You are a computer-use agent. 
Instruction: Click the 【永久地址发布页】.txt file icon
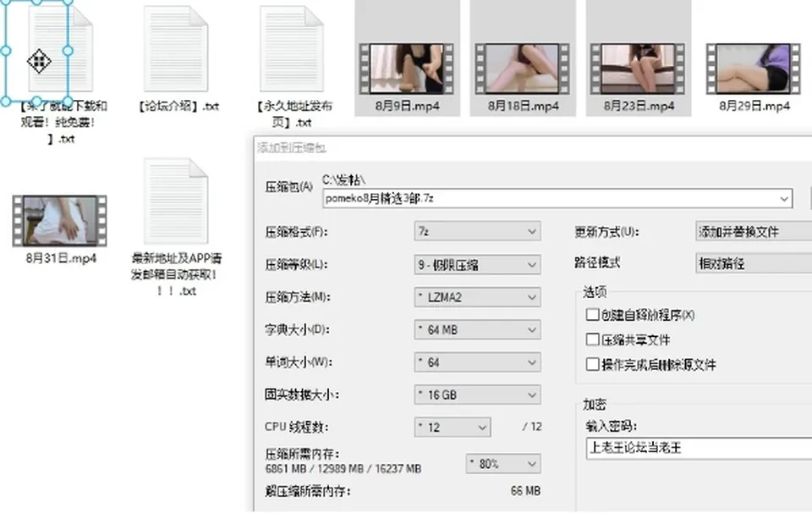point(292,49)
